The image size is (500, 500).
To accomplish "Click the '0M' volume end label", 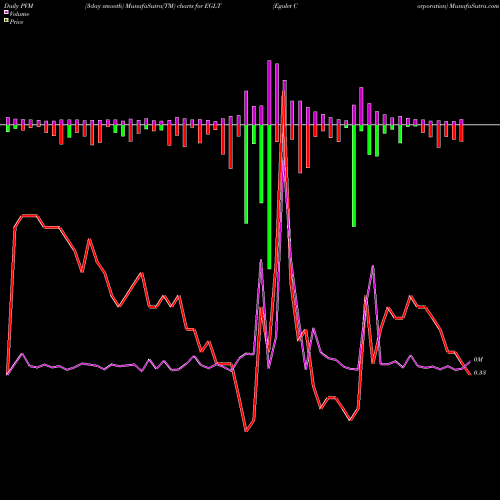I will 478,360.
